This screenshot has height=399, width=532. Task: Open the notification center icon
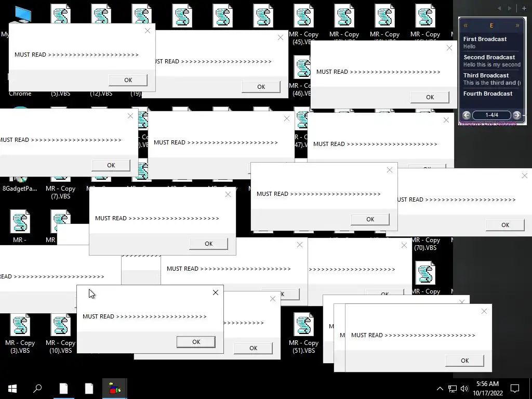515,389
